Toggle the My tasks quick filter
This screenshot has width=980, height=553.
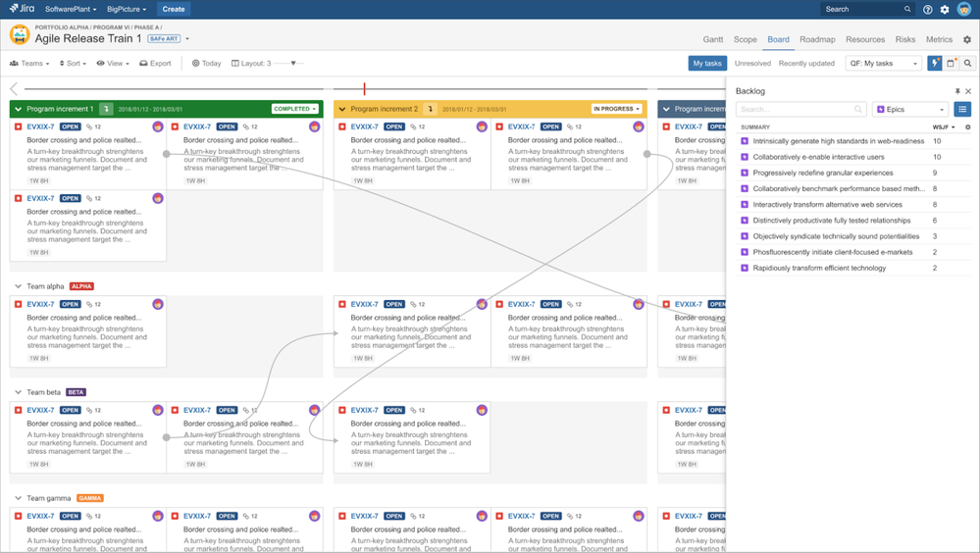(x=707, y=63)
